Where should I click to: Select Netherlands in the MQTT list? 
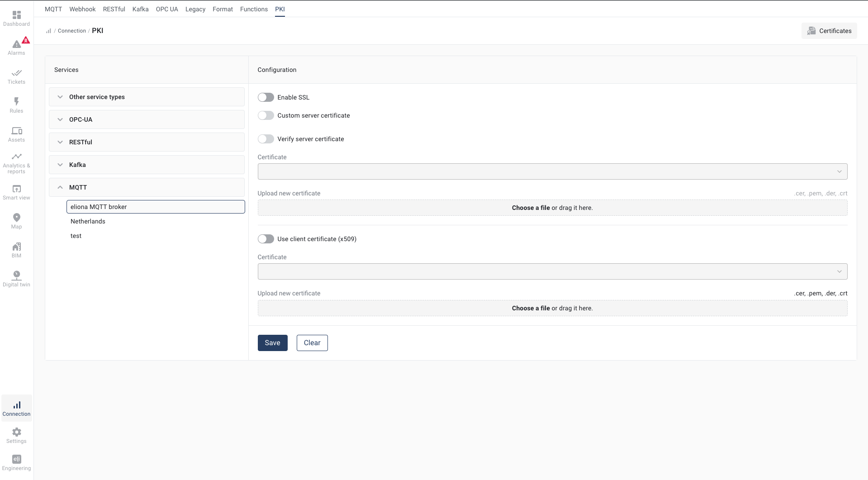[x=88, y=221]
